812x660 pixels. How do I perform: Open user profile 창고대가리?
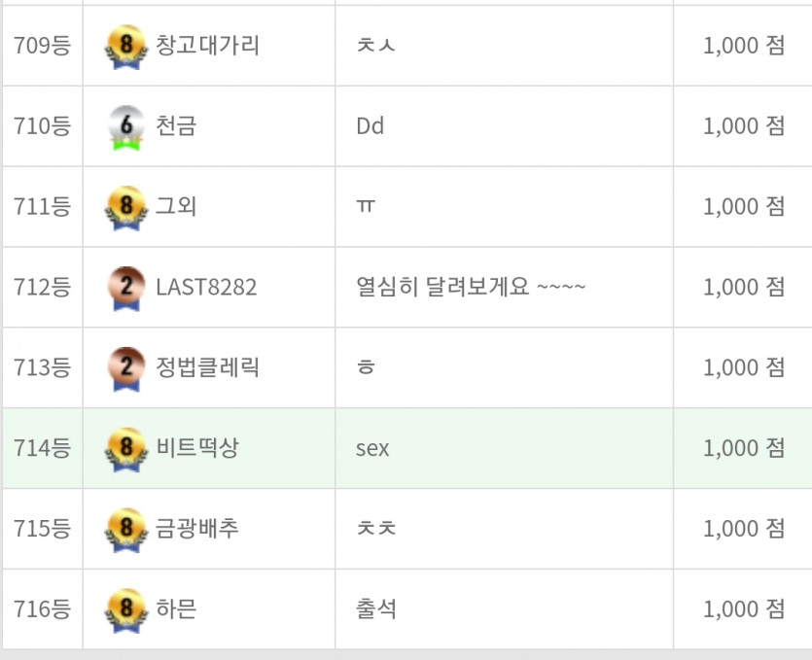(x=207, y=45)
